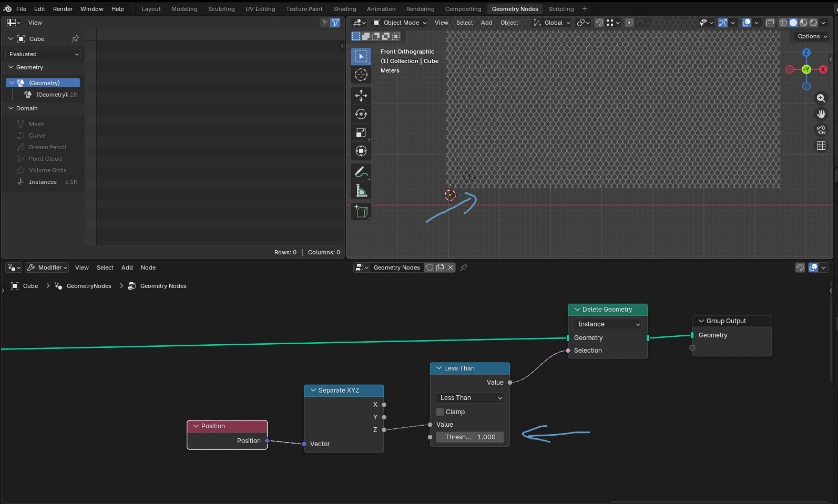Image resolution: width=838 pixels, height=504 pixels.
Task: Activate the Annotate pencil tool
Action: [361, 172]
